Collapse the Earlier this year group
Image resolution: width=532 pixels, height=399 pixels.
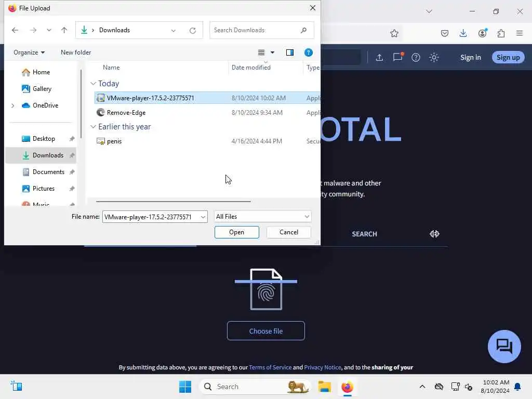tap(94, 127)
